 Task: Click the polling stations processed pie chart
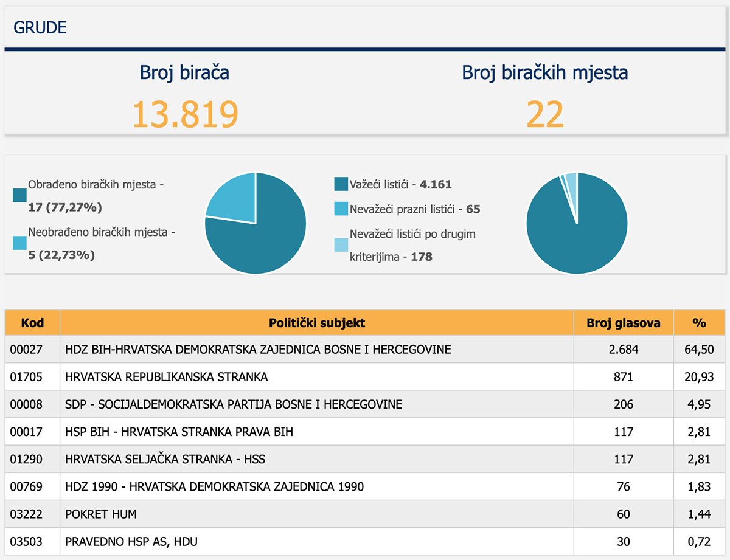(x=255, y=223)
